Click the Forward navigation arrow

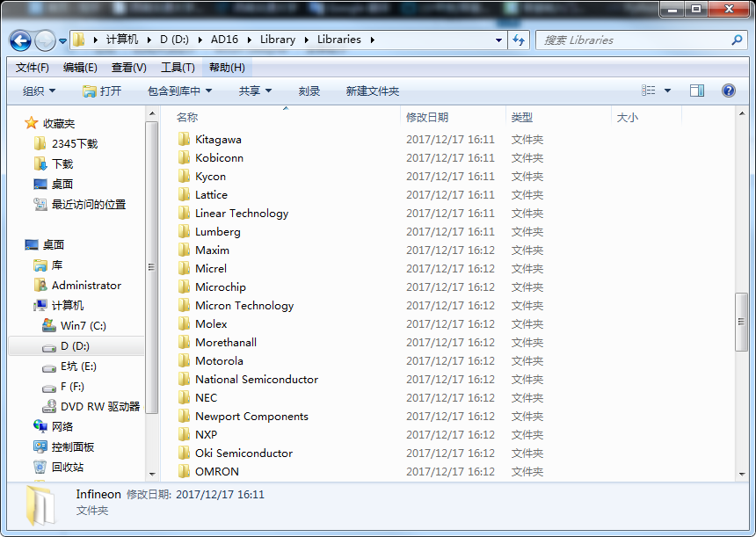click(45, 40)
